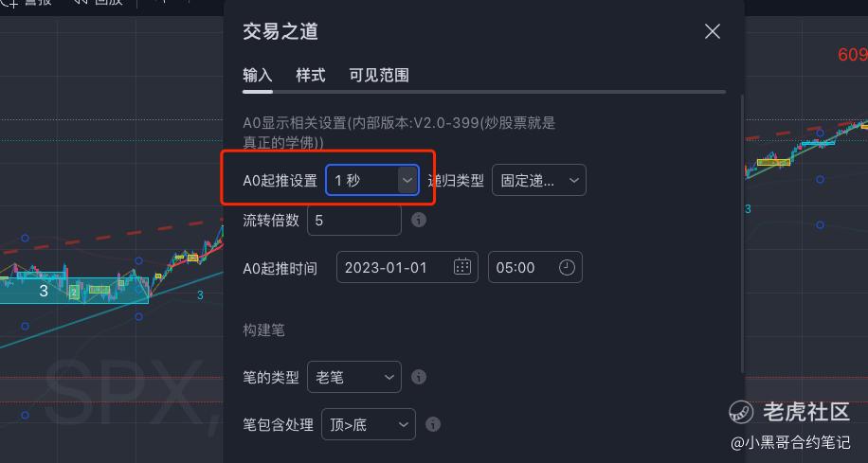
Task: Switch to the 可见范围 tab
Action: click(x=379, y=75)
